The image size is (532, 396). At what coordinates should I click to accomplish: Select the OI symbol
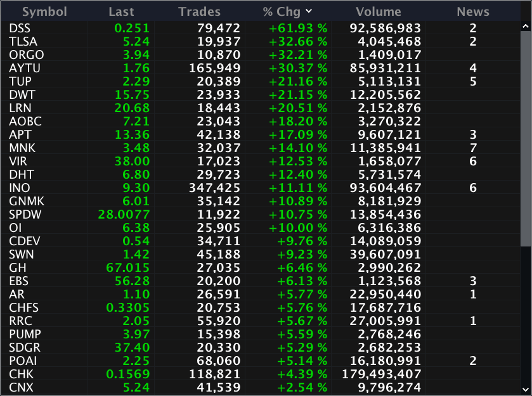coord(15,228)
